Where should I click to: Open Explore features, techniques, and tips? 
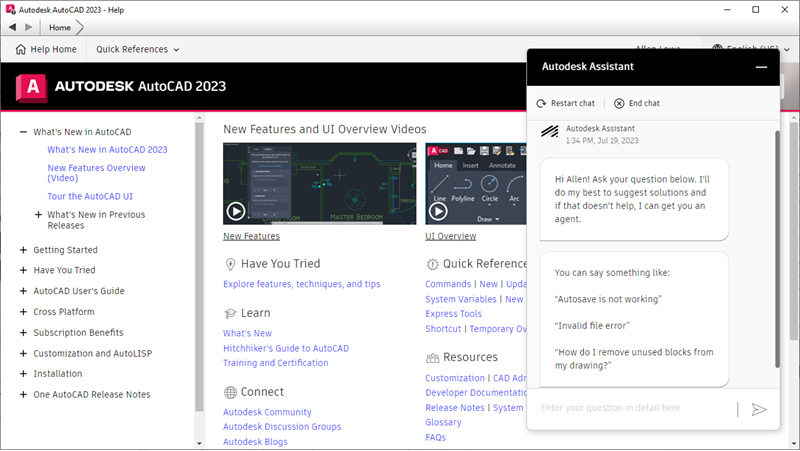[302, 284]
